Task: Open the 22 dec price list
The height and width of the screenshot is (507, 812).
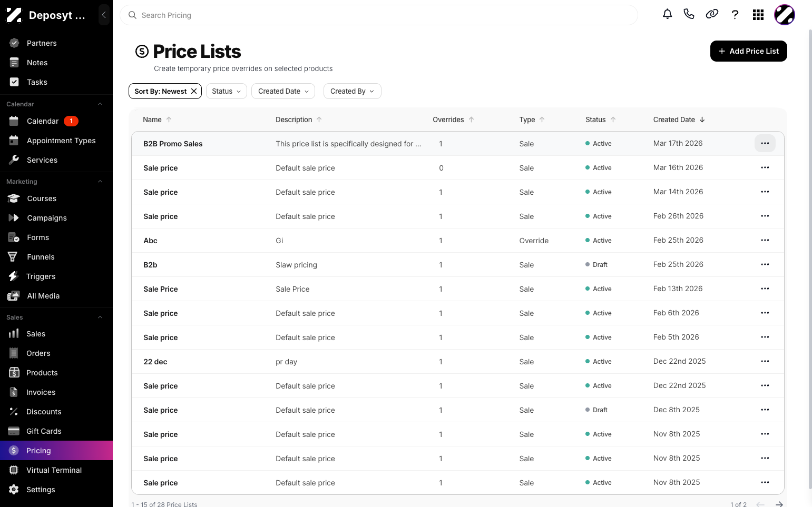Action: click(155, 362)
